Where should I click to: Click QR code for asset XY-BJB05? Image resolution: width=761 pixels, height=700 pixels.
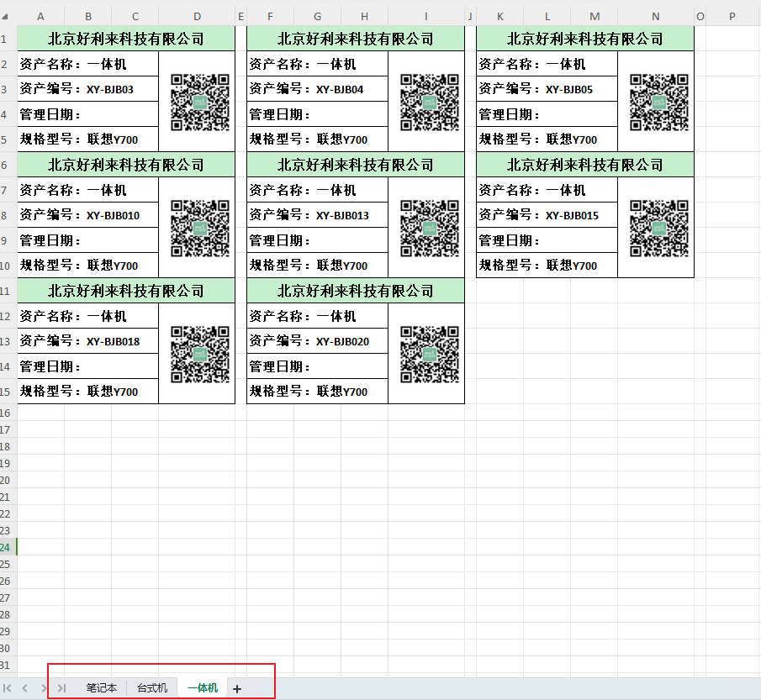point(659,103)
